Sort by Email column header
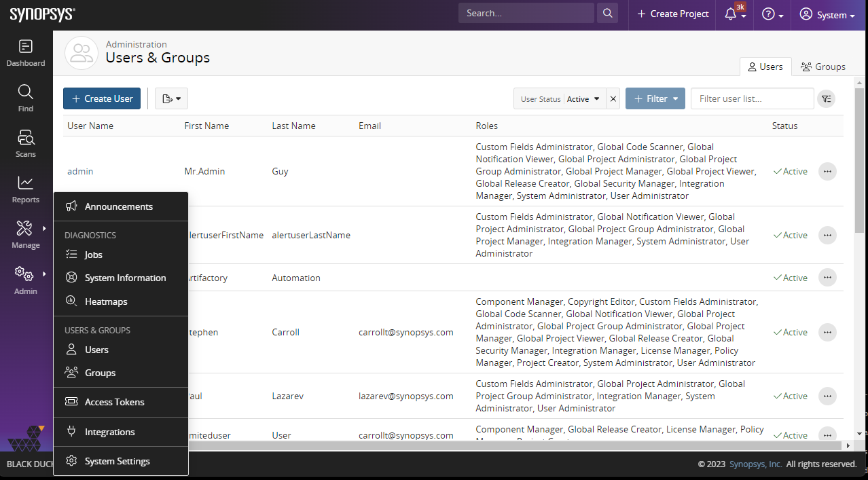The height and width of the screenshot is (480, 868). [369, 126]
